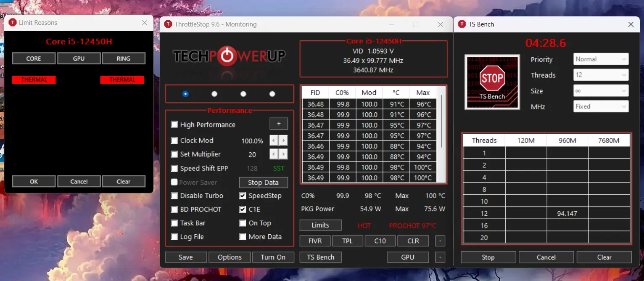The height and width of the screenshot is (281, 644).
Task: Click the CLR button
Action: (x=413, y=241)
